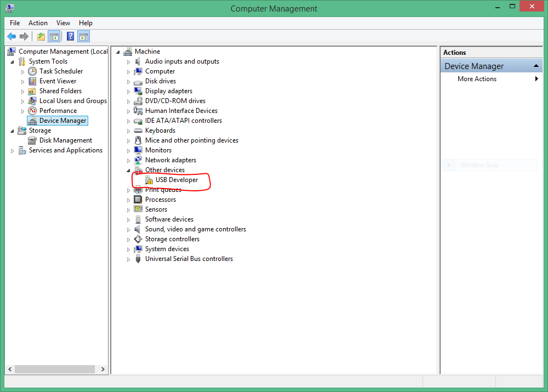The image size is (548, 392).
Task: Select Device Manager in the left tree
Action: point(62,121)
